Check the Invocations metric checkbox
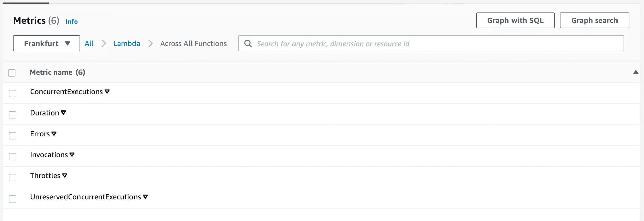The height and width of the screenshot is (221, 644). coord(12,156)
